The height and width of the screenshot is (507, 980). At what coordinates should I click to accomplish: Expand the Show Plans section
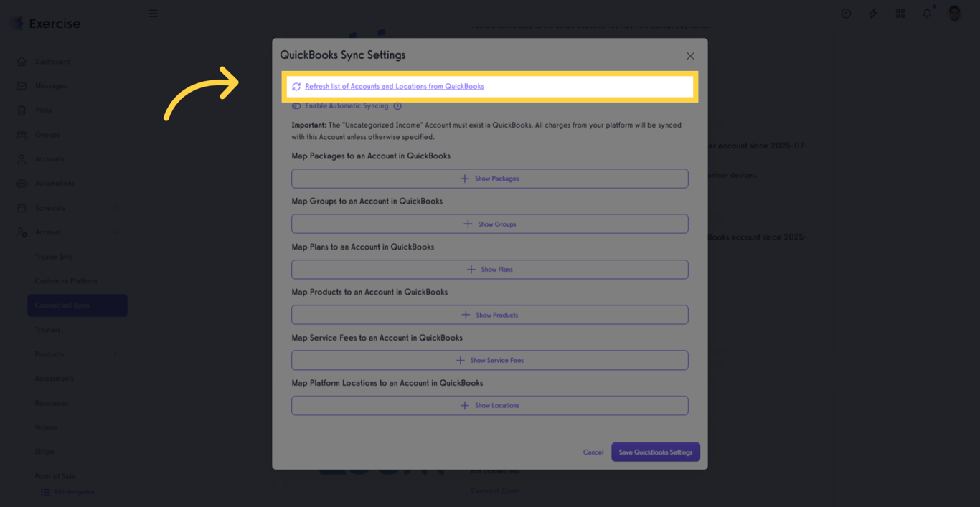489,270
